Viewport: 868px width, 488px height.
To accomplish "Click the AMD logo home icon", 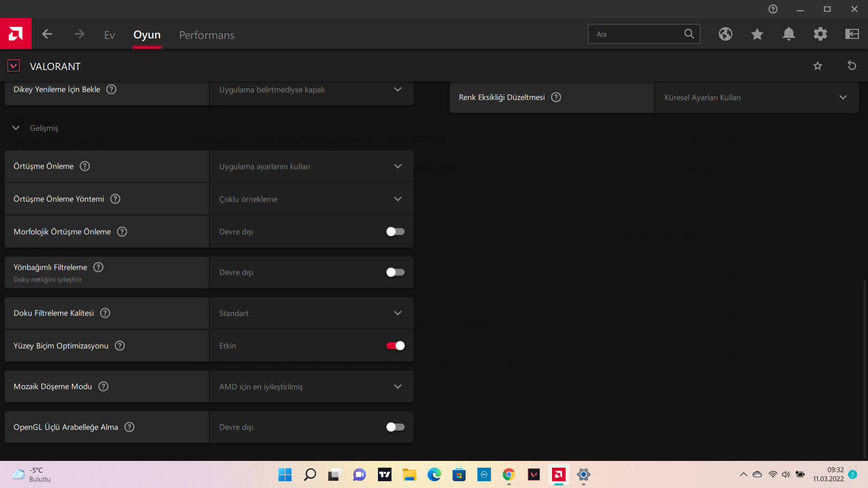I will pyautogui.click(x=15, y=34).
